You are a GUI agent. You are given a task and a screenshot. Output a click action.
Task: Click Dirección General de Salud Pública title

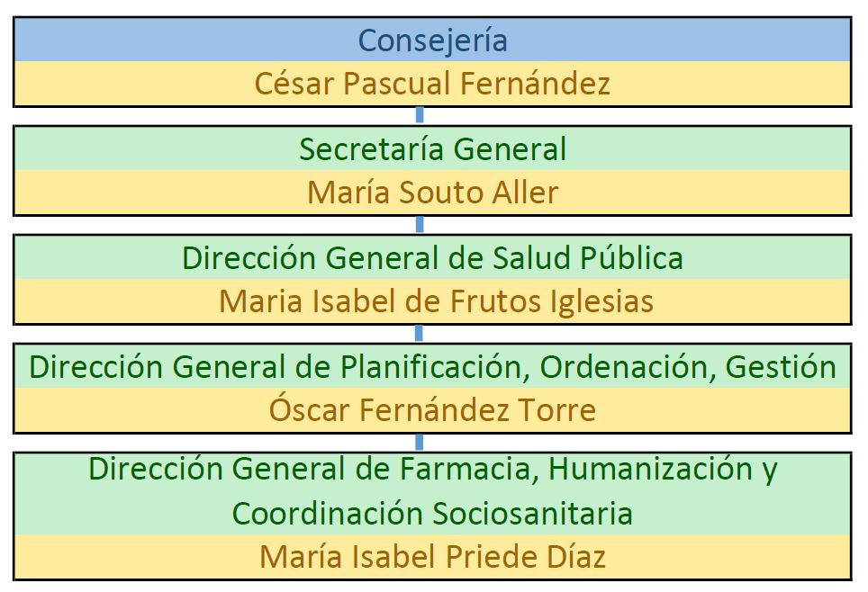432,258
